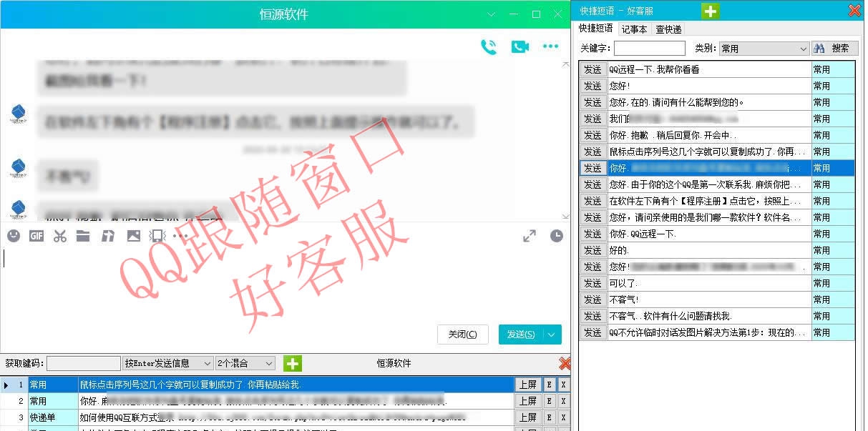Click the E button in row 2
Screen dimensions: 868x431
pyautogui.click(x=550, y=401)
